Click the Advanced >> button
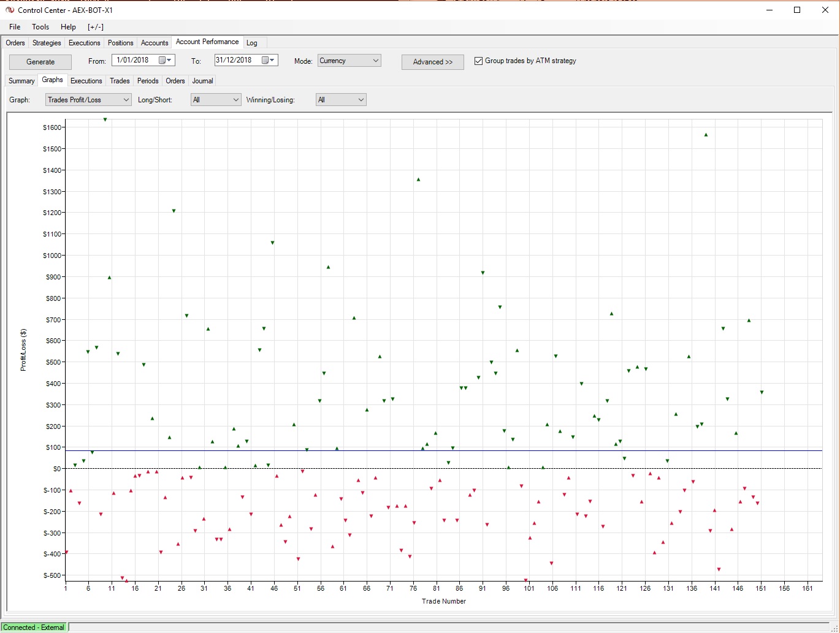Screen dimensions: 840x633 coord(433,62)
